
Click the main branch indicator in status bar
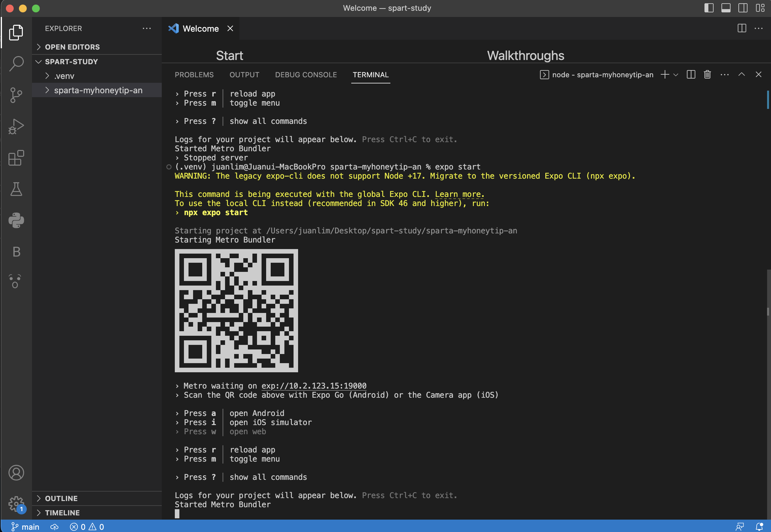[x=25, y=527]
